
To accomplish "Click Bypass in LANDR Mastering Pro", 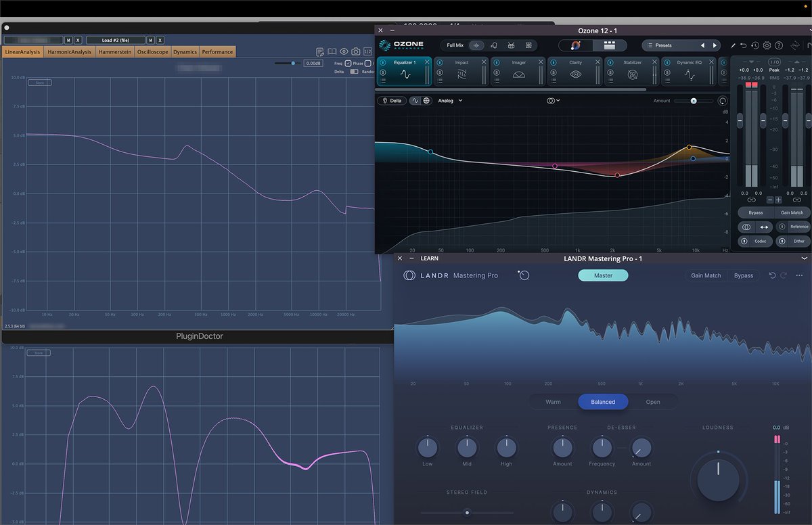I will [x=744, y=275].
